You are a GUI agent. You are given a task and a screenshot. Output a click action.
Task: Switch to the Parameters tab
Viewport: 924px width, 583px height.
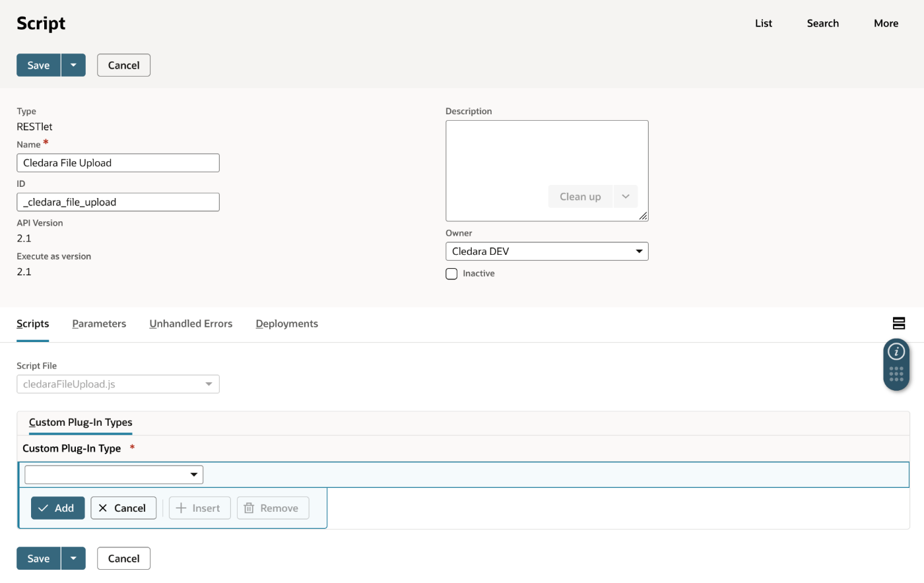pos(99,324)
